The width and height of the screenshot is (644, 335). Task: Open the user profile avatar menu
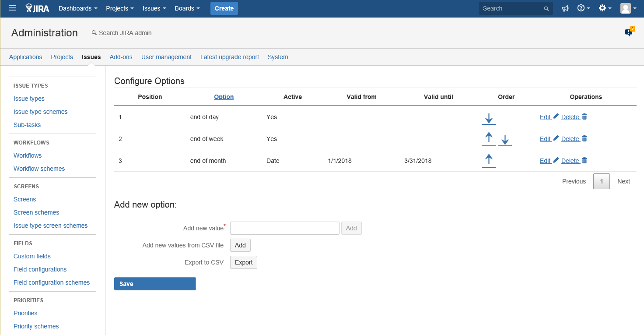[x=628, y=8]
